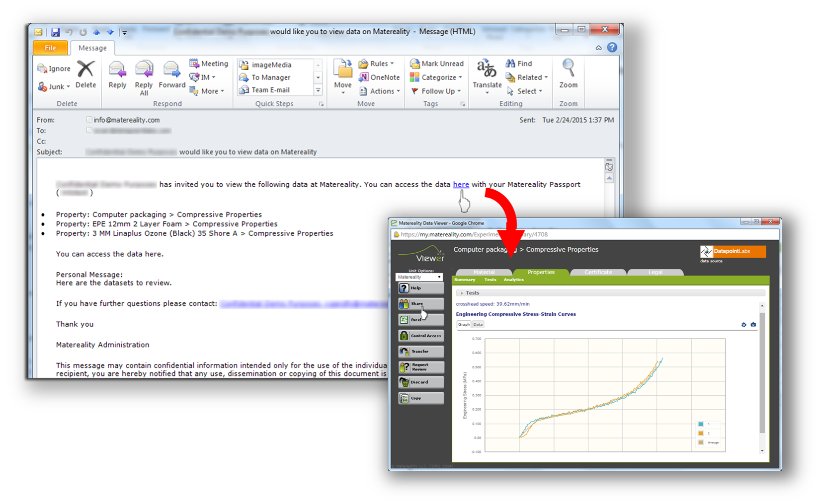
Task: Click presence box beside the To recipient
Action: 89,131
